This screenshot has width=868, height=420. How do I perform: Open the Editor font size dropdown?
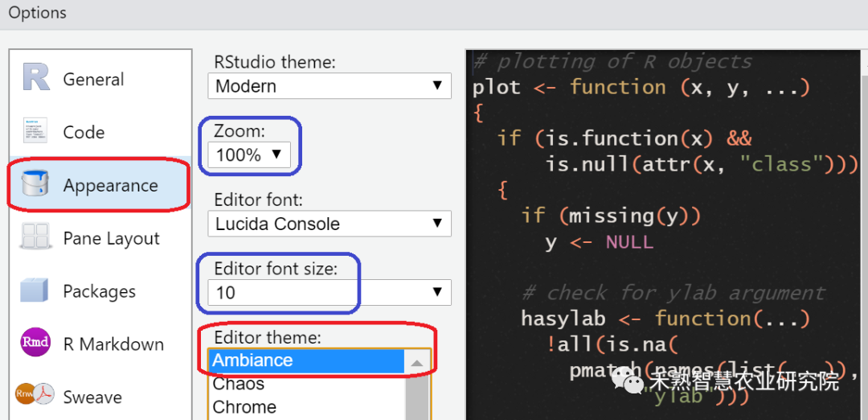tap(329, 292)
